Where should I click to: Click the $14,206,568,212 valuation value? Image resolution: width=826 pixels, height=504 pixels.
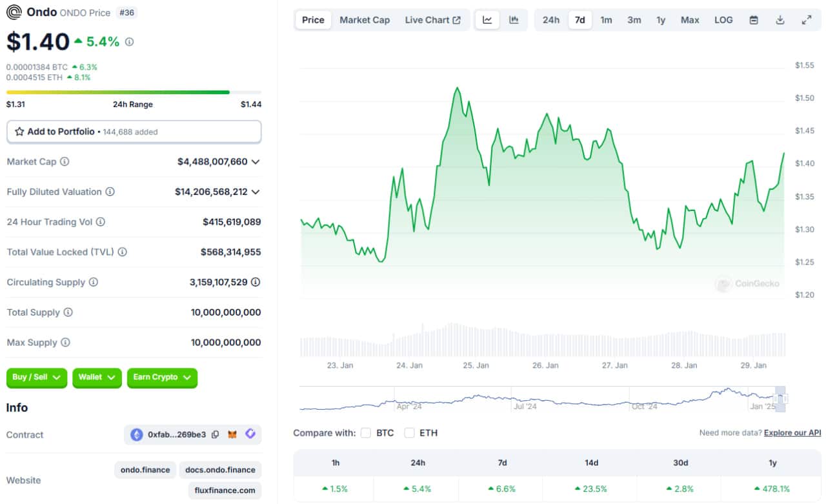pos(211,192)
